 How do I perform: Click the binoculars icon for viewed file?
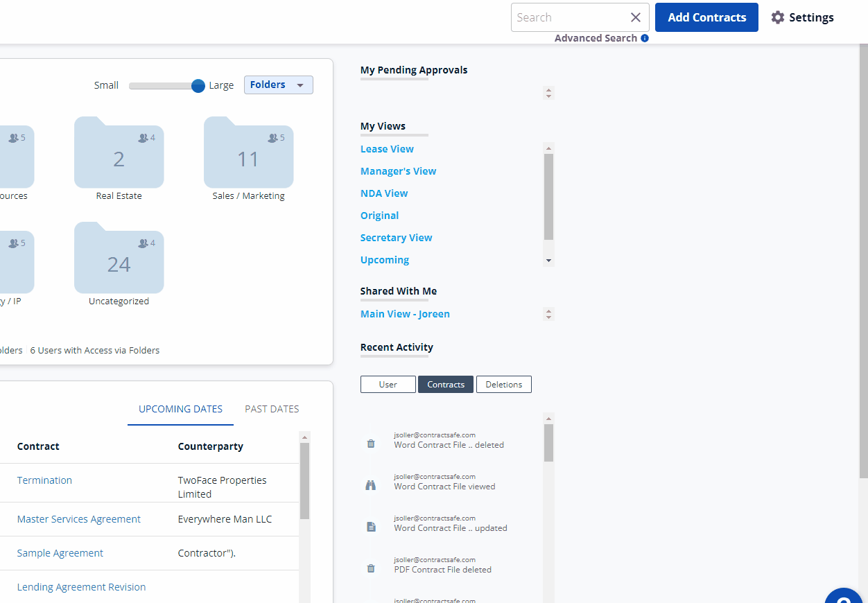pos(371,486)
